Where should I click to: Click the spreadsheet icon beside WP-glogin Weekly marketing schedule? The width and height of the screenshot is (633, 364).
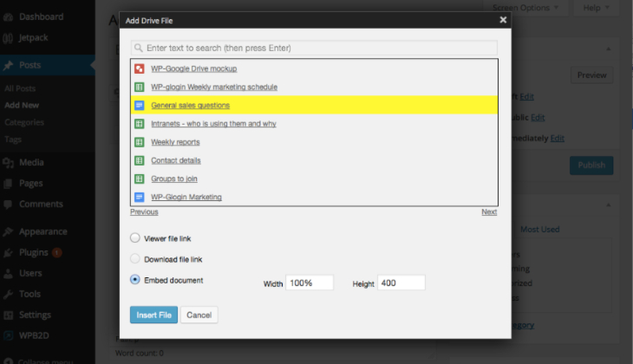140,87
